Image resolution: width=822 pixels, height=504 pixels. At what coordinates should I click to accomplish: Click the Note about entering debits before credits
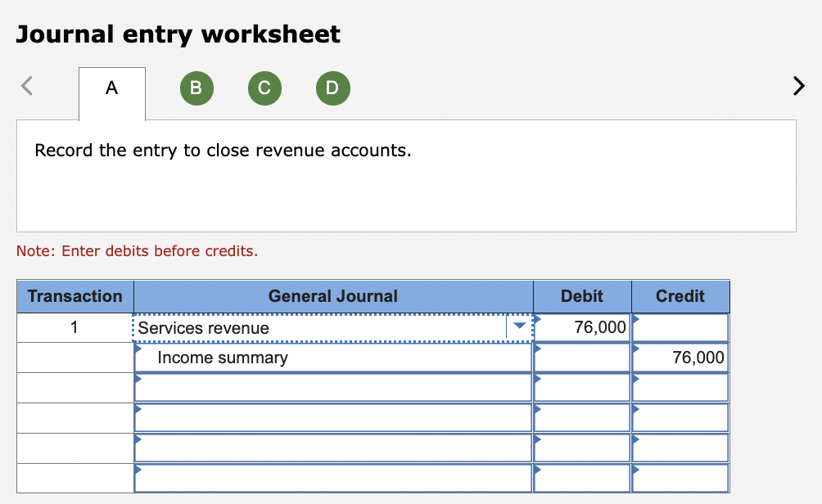(138, 251)
